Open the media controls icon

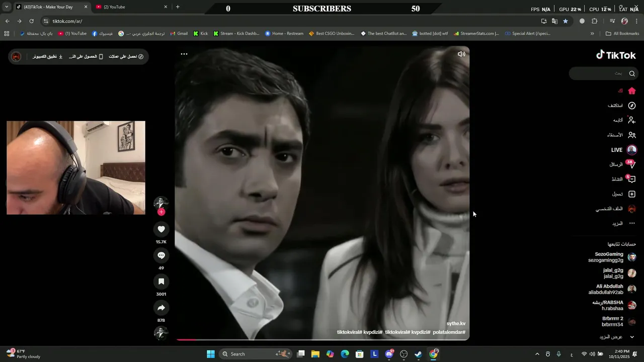(x=612, y=21)
